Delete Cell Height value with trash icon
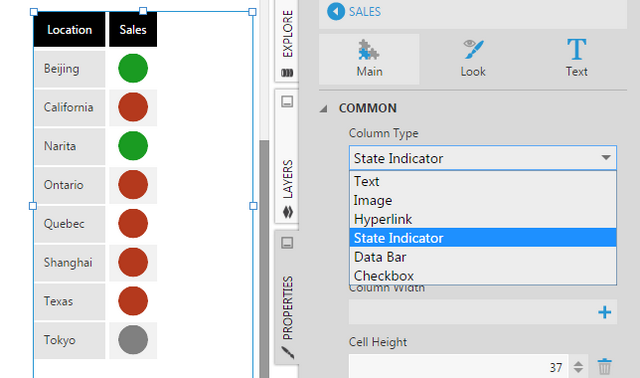The width and height of the screenshot is (640, 378). [x=604, y=367]
